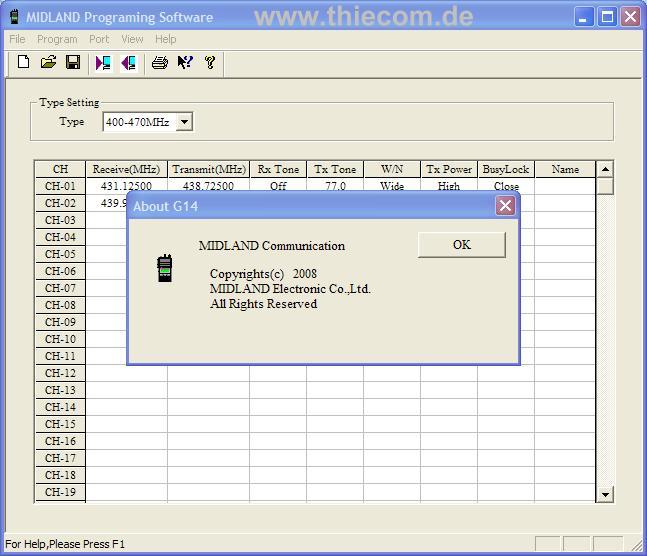This screenshot has width=647, height=556.
Task: Click the 438.72500 transmit frequency cell
Action: [x=208, y=186]
